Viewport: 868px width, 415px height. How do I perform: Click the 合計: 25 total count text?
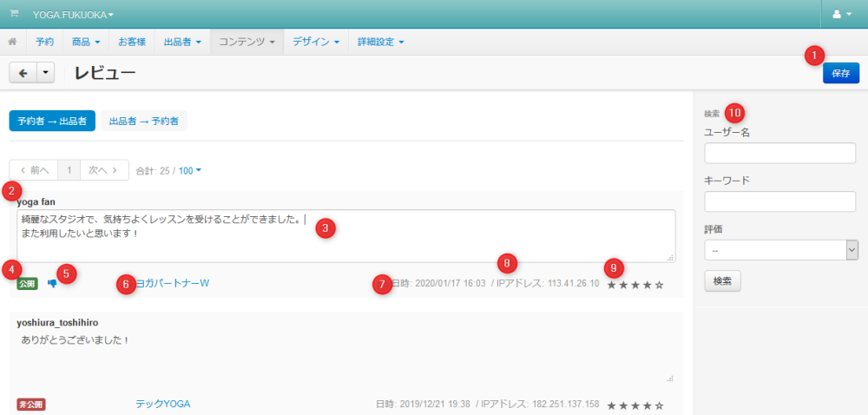[x=152, y=171]
